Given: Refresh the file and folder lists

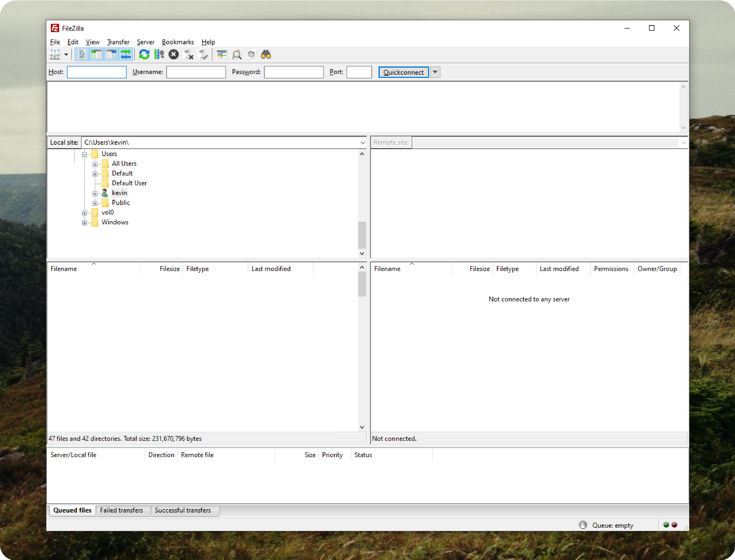Looking at the screenshot, I should click(x=144, y=54).
